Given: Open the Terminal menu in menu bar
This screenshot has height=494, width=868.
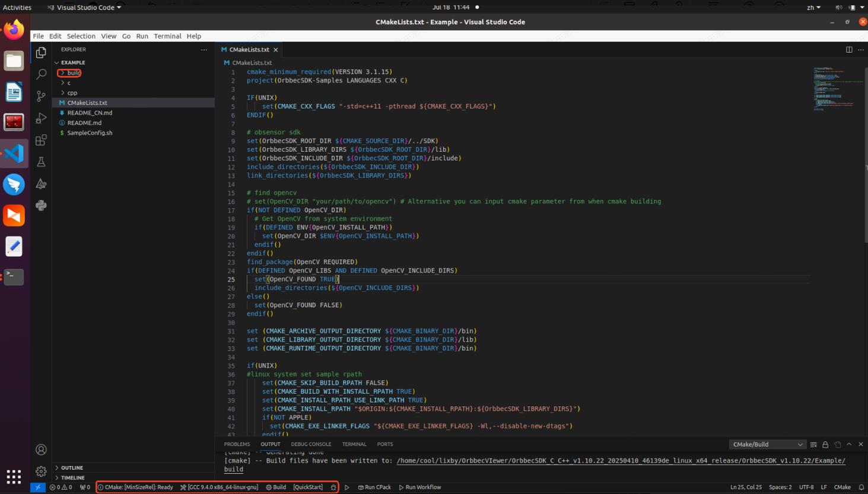Looking at the screenshot, I should 167,36.
